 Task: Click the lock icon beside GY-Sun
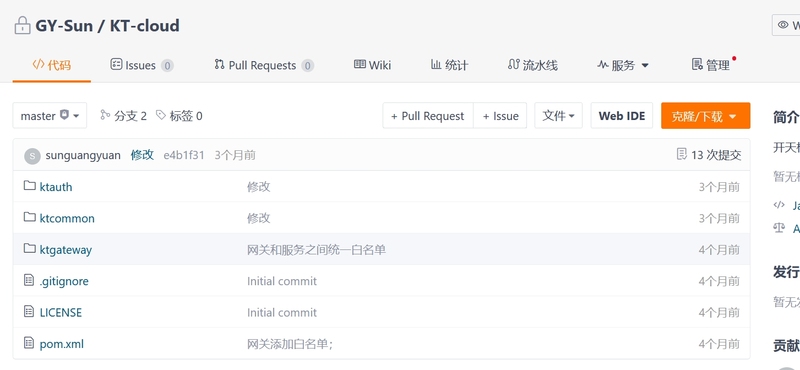[x=22, y=26]
